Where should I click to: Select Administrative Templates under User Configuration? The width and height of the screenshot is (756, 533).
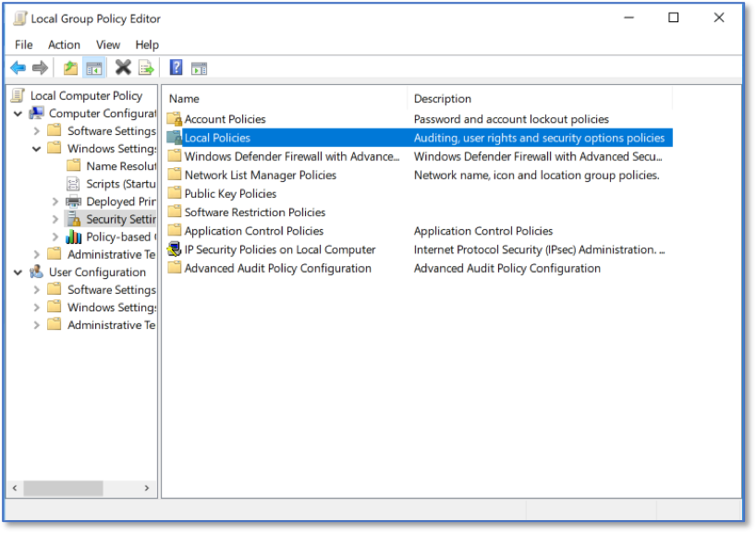pos(112,325)
